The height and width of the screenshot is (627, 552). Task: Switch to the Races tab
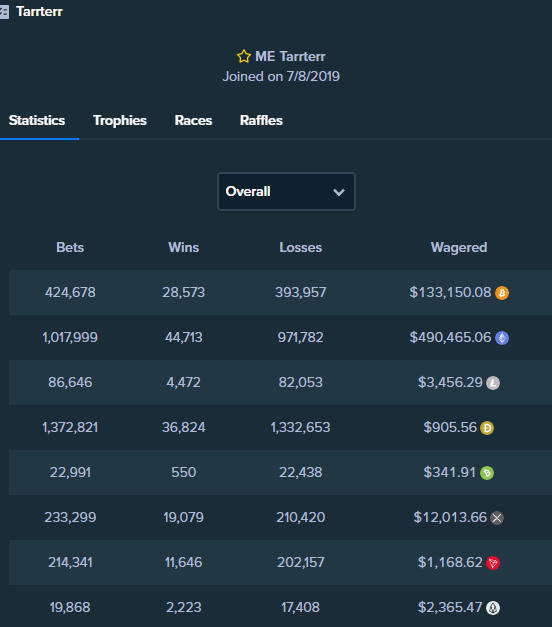193,120
